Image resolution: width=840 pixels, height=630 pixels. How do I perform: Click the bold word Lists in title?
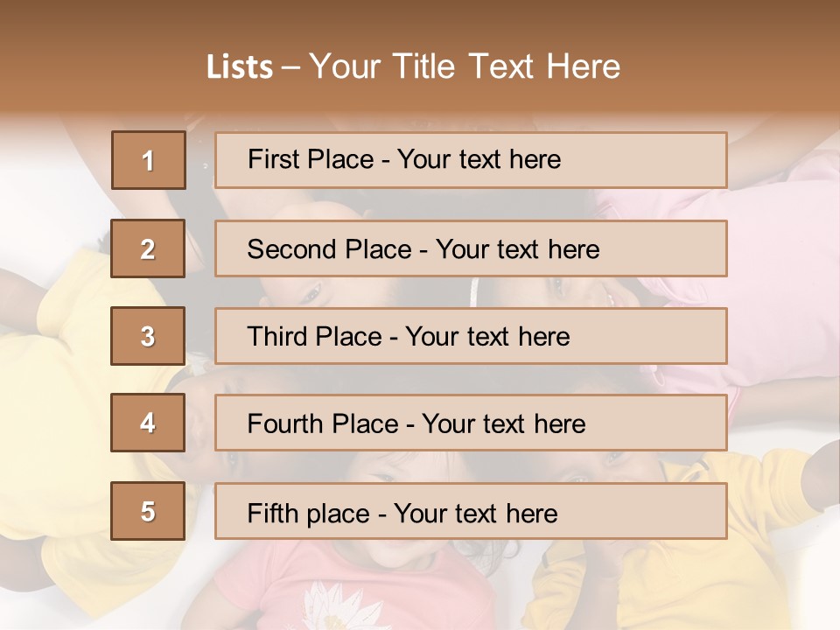click(x=240, y=67)
